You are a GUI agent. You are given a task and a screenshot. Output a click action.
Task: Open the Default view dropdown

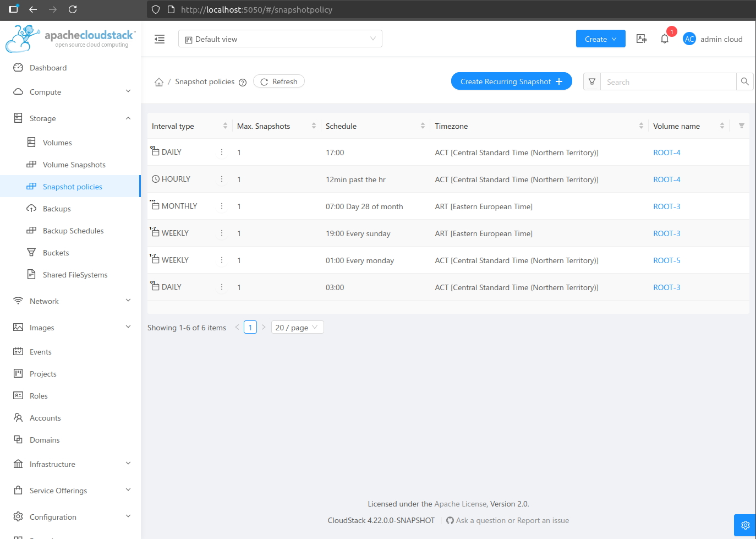pyautogui.click(x=280, y=39)
